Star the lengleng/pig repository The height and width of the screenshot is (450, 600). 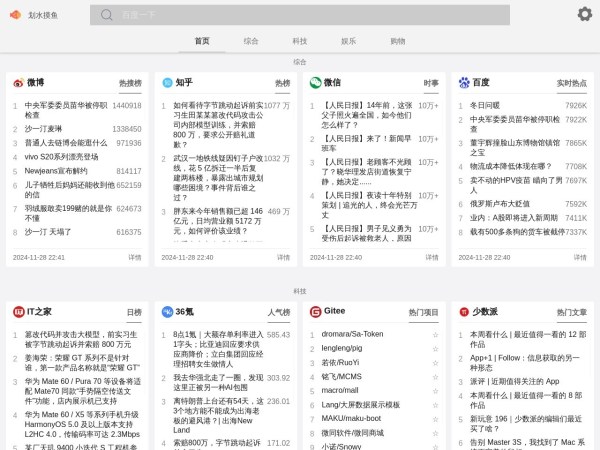point(434,348)
